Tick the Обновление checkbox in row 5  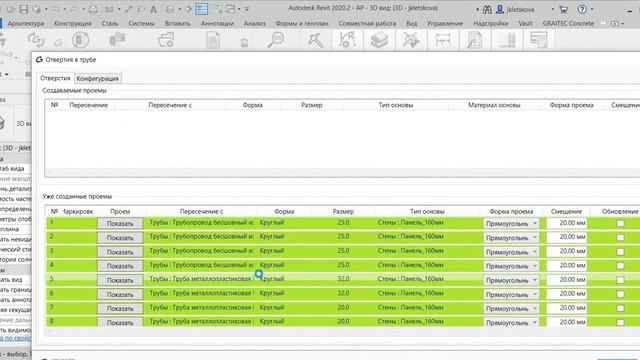620,280
